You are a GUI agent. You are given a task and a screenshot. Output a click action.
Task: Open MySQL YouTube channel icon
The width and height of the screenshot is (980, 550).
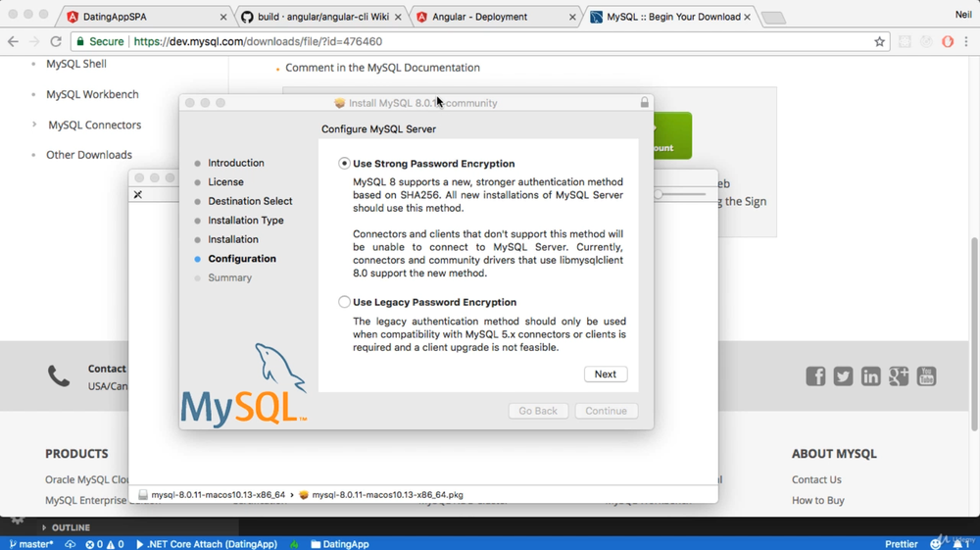click(x=926, y=376)
